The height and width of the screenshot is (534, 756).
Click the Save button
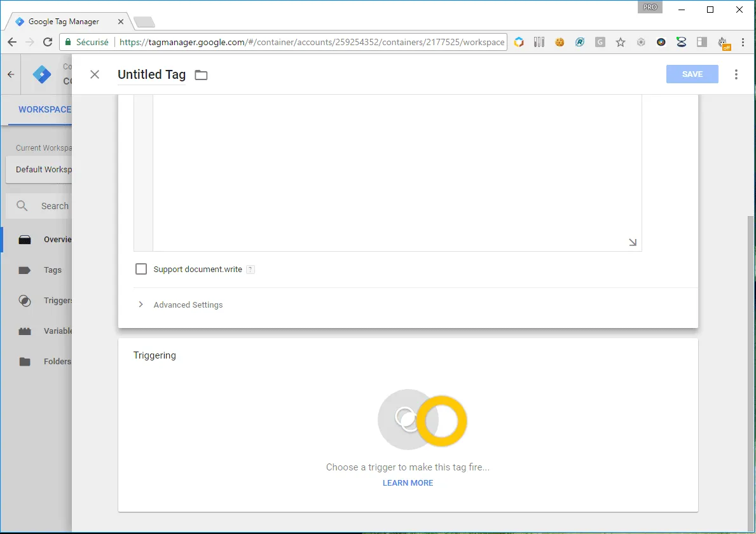point(692,74)
